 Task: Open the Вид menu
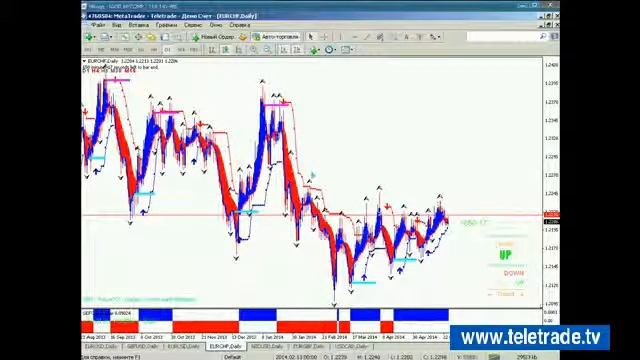point(117,25)
